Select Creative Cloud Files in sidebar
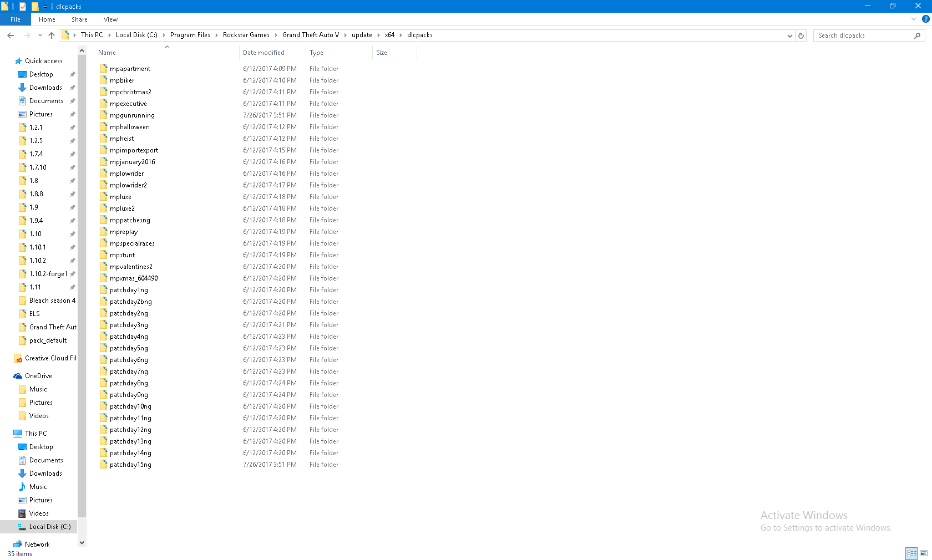 click(50, 358)
